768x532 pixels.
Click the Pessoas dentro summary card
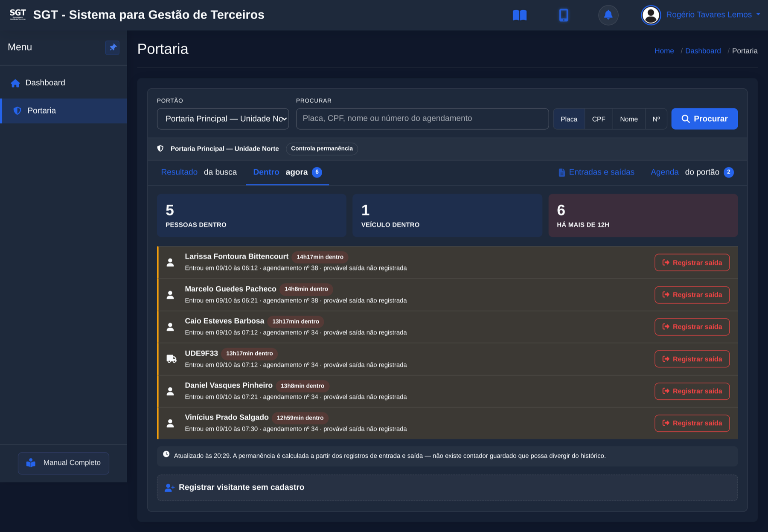pos(252,215)
